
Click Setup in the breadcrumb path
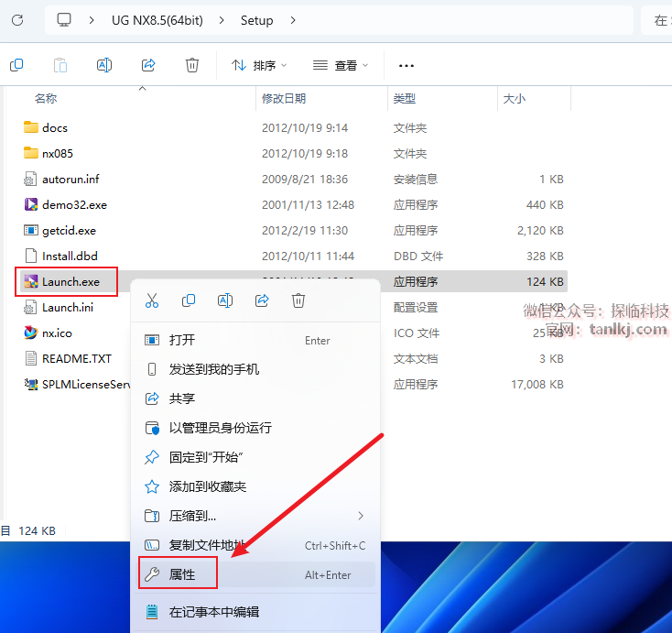tap(256, 20)
